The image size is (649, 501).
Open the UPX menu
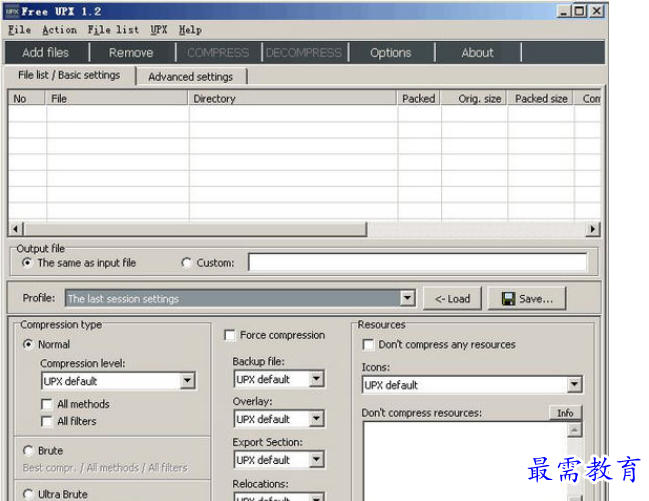(x=159, y=30)
